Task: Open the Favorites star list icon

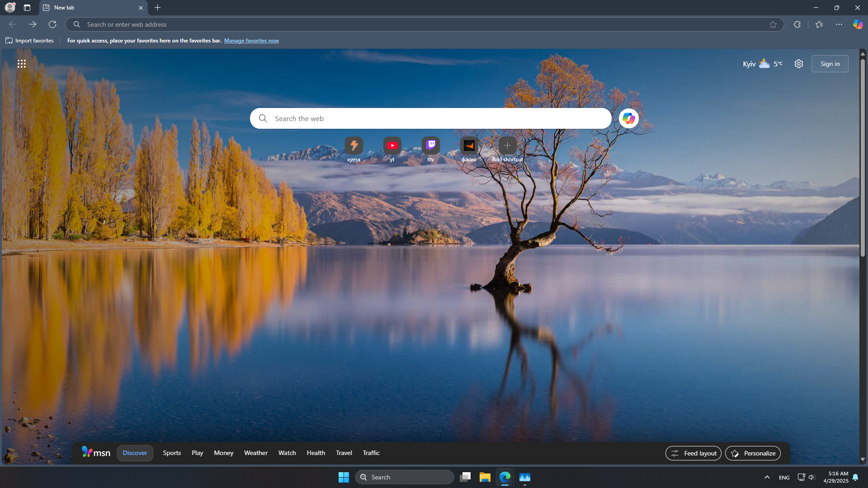Action: tap(819, 24)
